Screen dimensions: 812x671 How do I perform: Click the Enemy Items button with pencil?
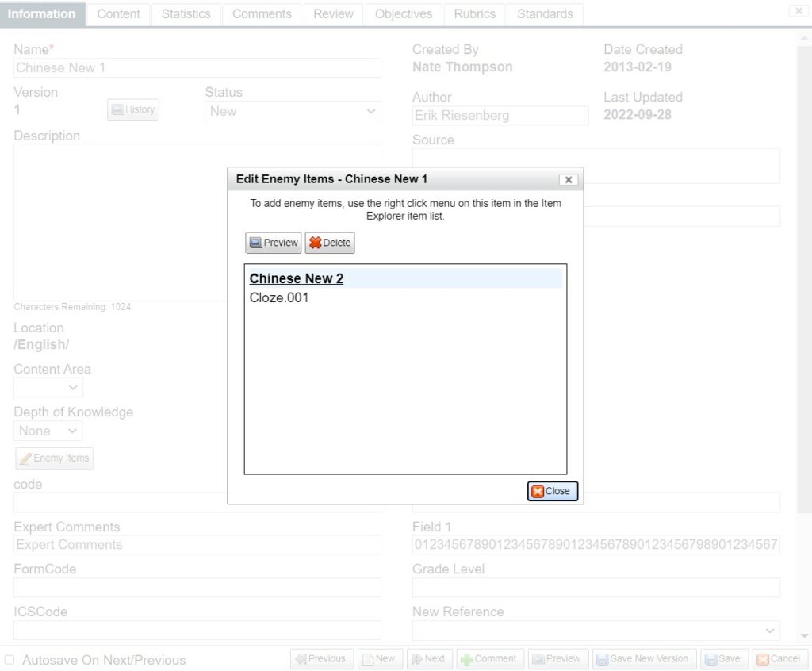point(55,458)
